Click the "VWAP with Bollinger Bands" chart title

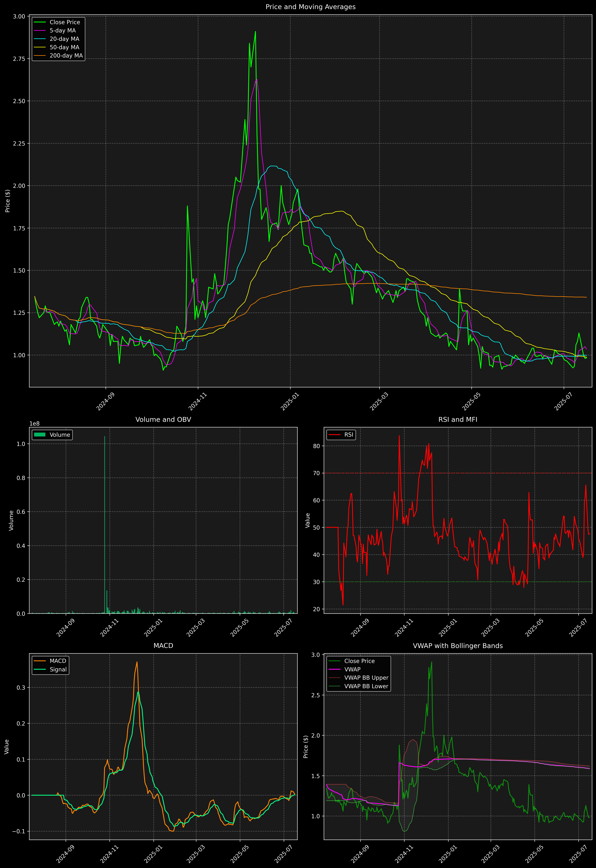458,646
